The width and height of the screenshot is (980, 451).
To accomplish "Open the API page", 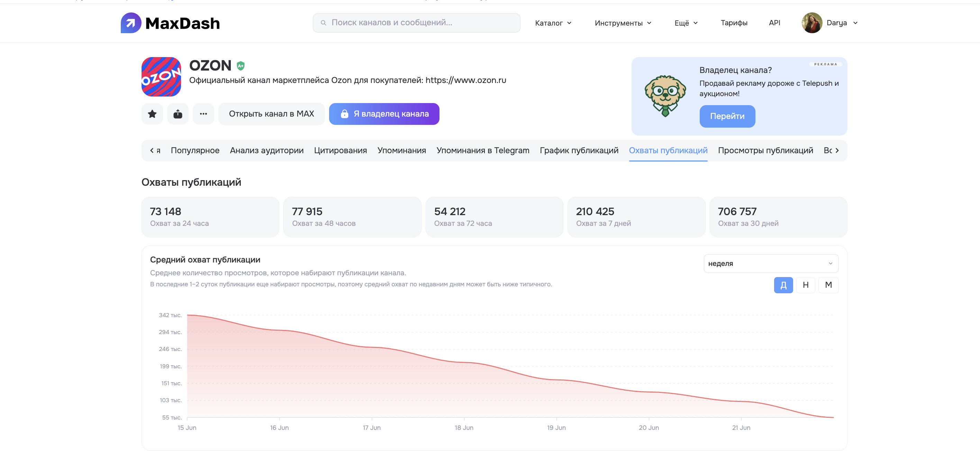I will point(774,23).
